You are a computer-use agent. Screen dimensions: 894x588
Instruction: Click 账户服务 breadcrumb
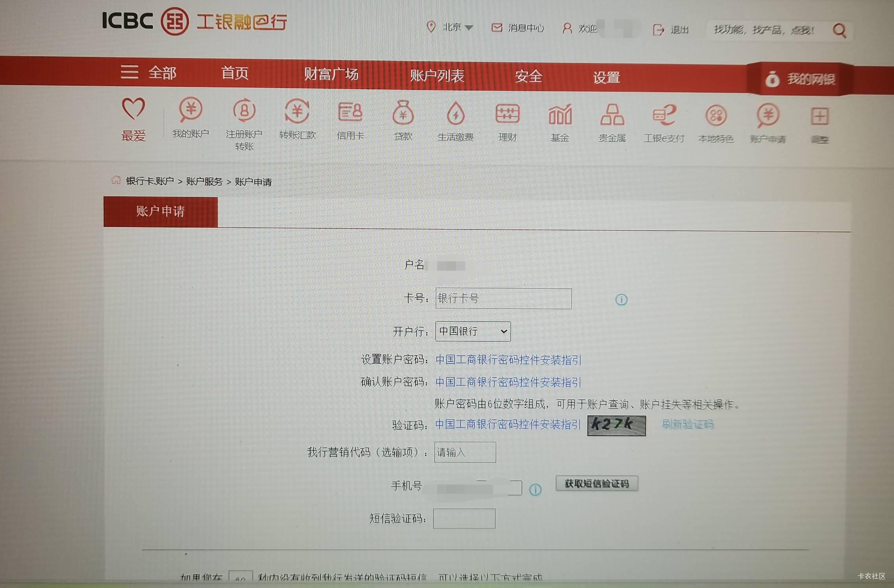(204, 181)
